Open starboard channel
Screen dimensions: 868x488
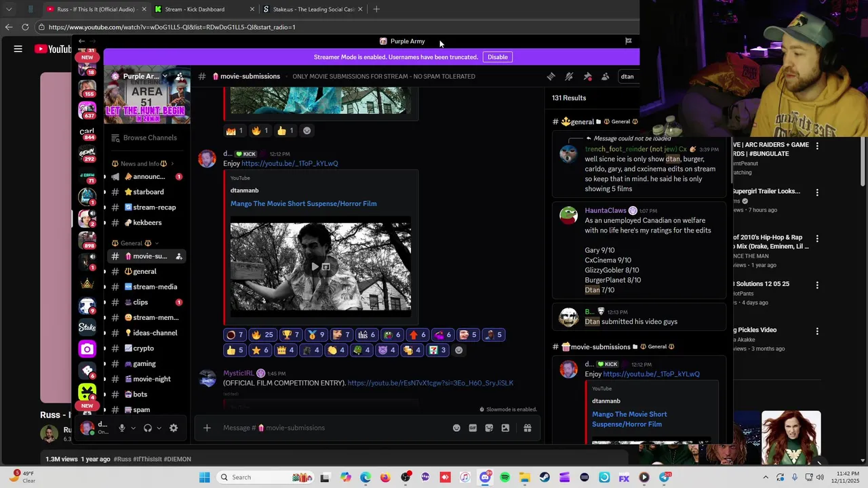click(x=147, y=192)
